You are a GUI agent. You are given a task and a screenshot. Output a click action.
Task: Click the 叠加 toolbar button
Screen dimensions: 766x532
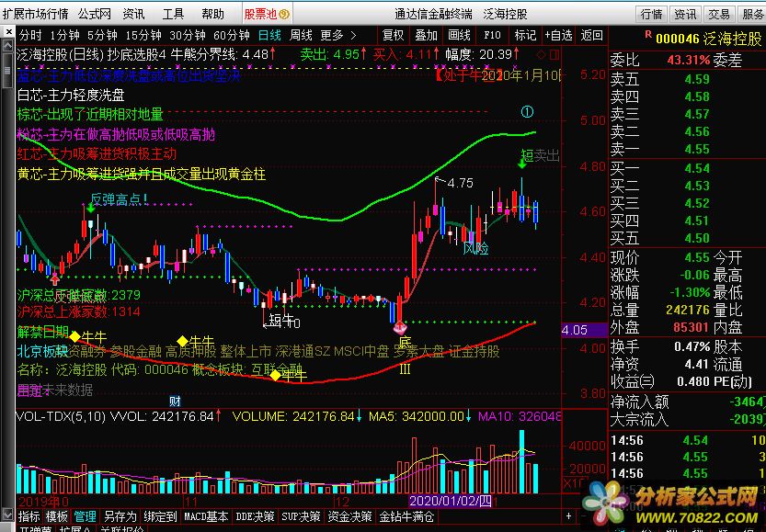[426, 35]
